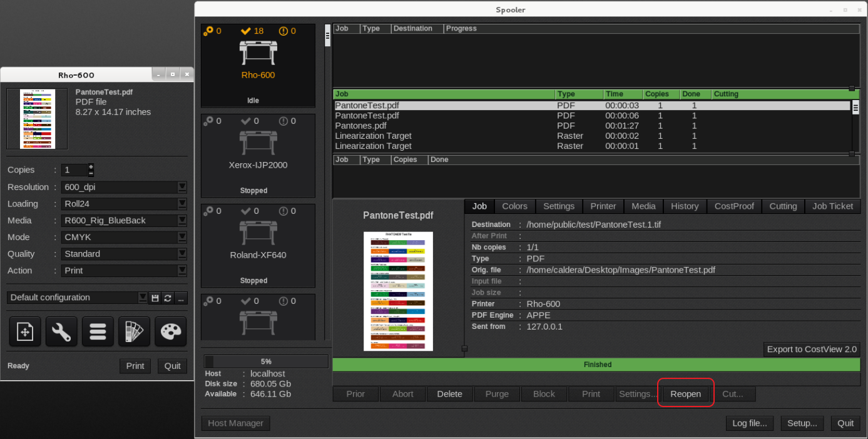868x439 pixels.
Task: Click the refresh configuration icon
Action: coord(168,298)
